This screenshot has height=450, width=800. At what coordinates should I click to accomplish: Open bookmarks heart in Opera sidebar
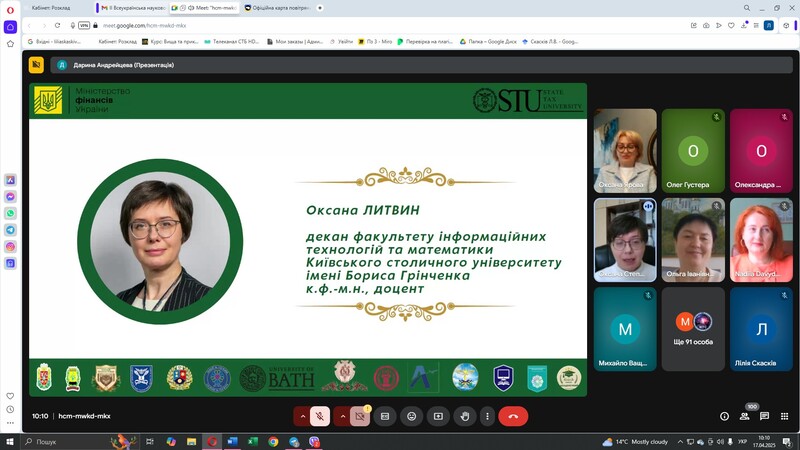coord(10,396)
